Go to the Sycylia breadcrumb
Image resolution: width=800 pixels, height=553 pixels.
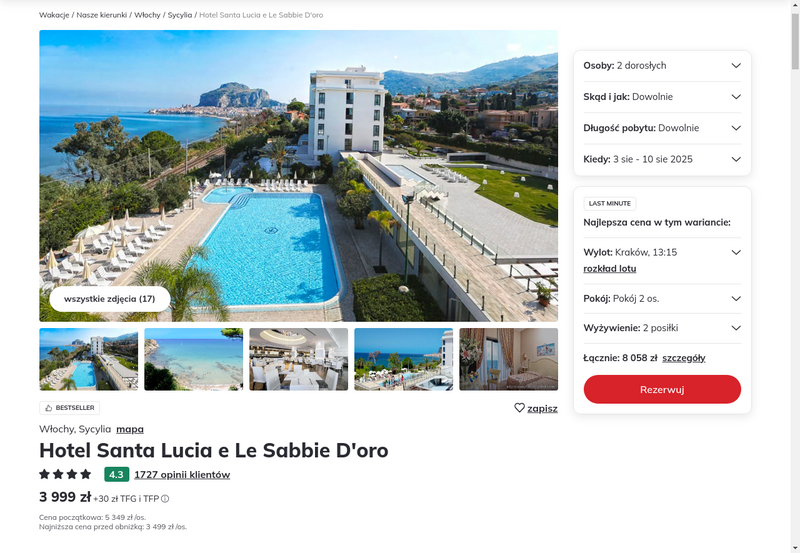coord(180,15)
